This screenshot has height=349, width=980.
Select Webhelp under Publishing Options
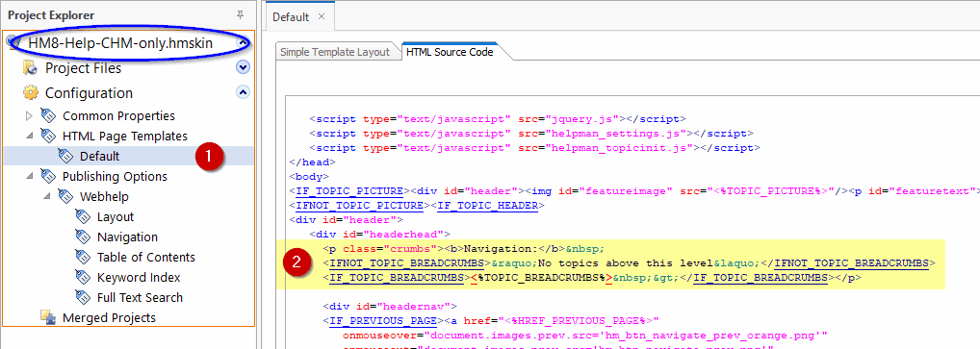pos(104,197)
